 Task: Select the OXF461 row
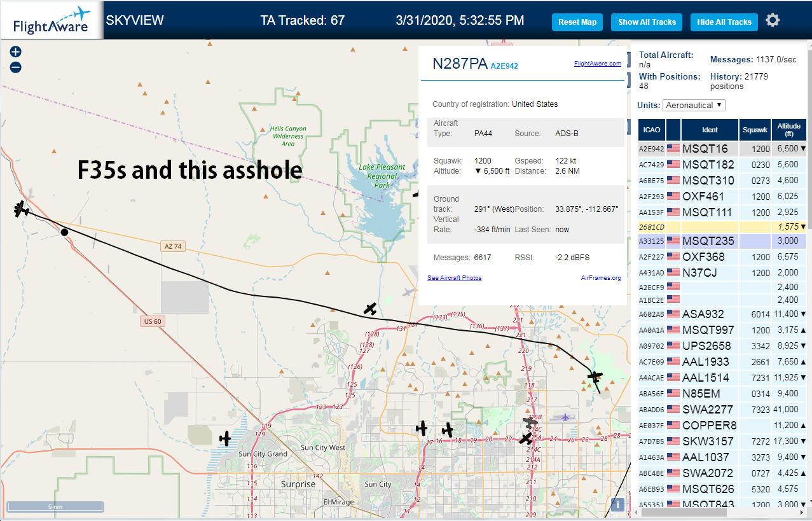click(722, 197)
